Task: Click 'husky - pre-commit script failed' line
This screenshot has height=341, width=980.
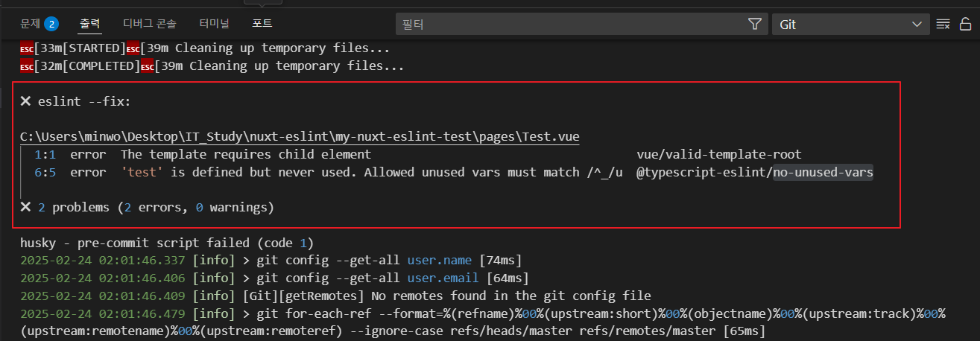Action: pos(168,243)
